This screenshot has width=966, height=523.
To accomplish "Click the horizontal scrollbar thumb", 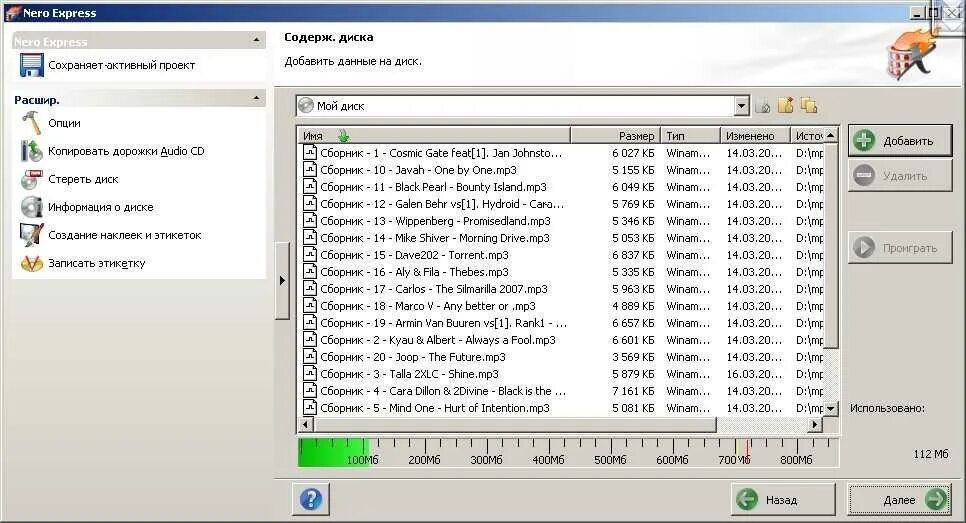I will pos(514,424).
